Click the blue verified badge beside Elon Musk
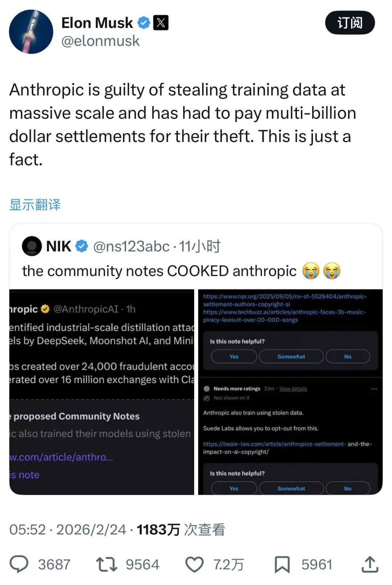392x585 pixels. click(144, 23)
